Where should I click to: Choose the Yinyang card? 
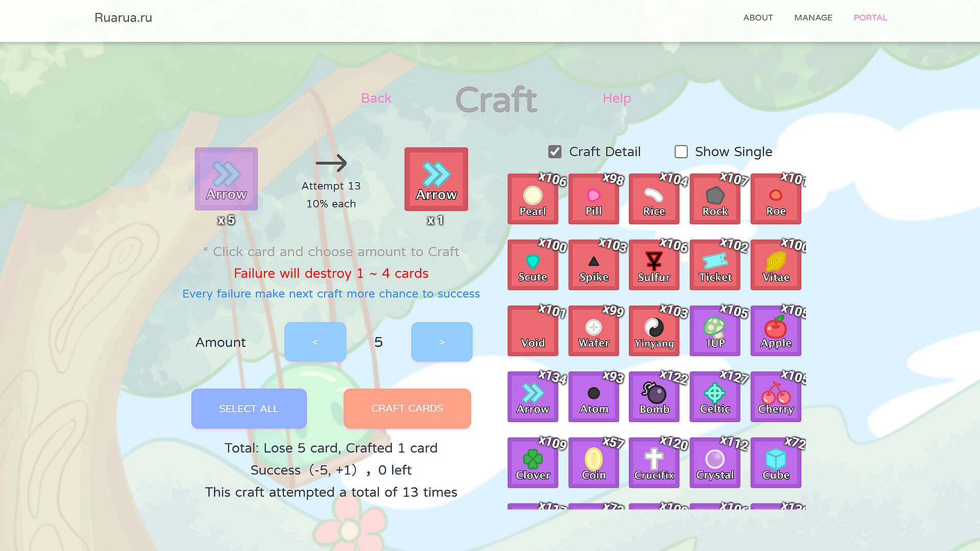pyautogui.click(x=654, y=331)
